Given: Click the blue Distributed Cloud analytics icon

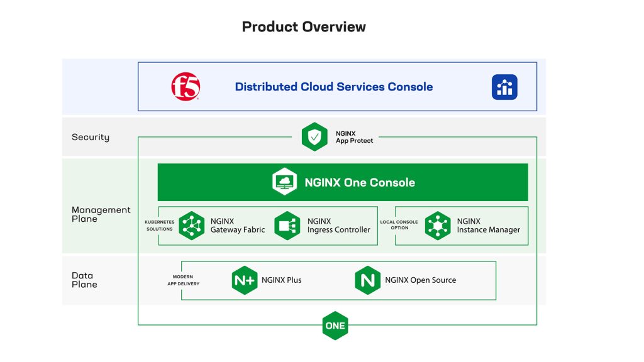Looking at the screenshot, I should coord(504,87).
